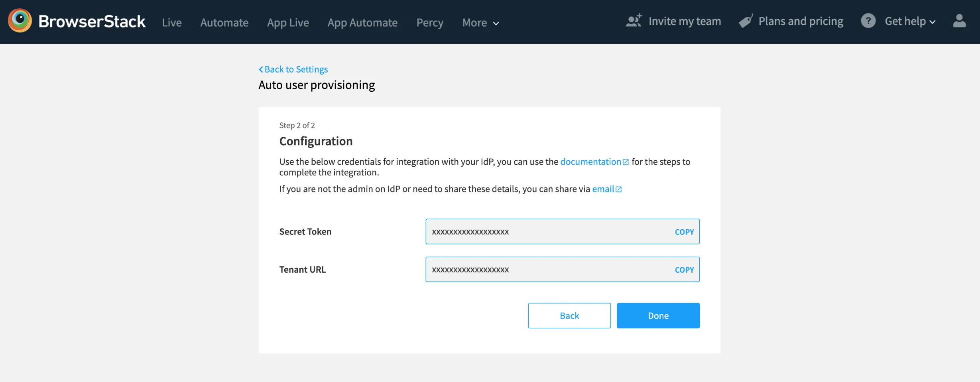Click the BrowserStack logo icon

point(20,21)
